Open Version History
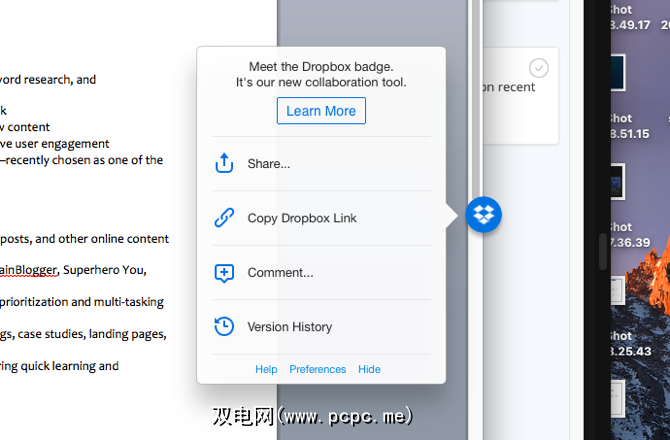The width and height of the screenshot is (670, 440). tap(290, 327)
